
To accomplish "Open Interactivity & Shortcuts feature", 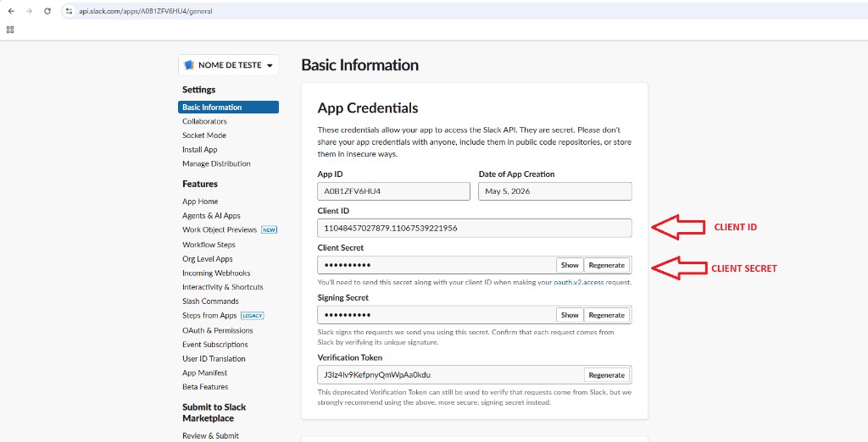I will 223,287.
